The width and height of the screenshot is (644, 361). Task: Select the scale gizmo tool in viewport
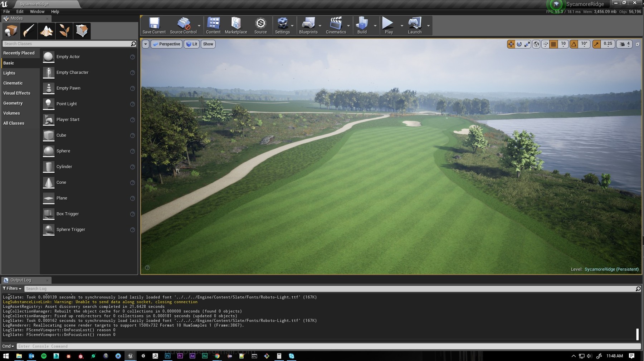point(527,44)
